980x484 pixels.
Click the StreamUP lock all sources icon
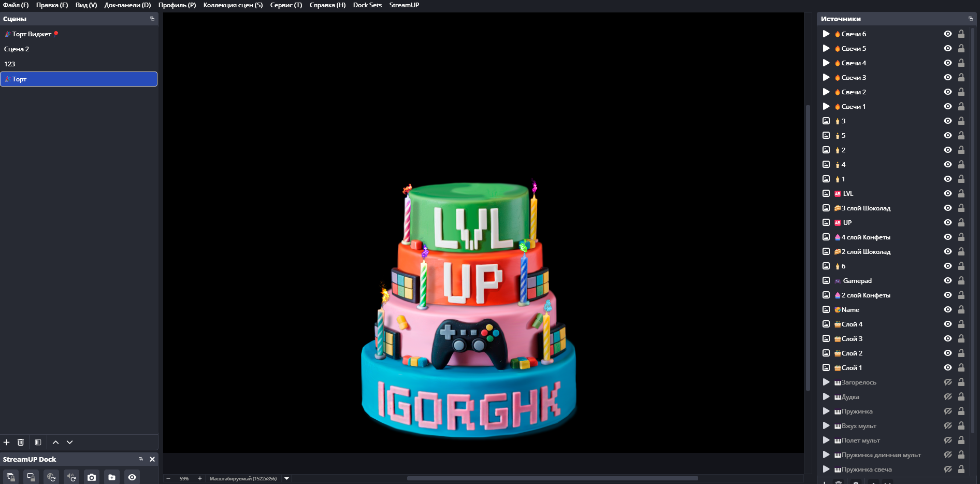click(11, 477)
